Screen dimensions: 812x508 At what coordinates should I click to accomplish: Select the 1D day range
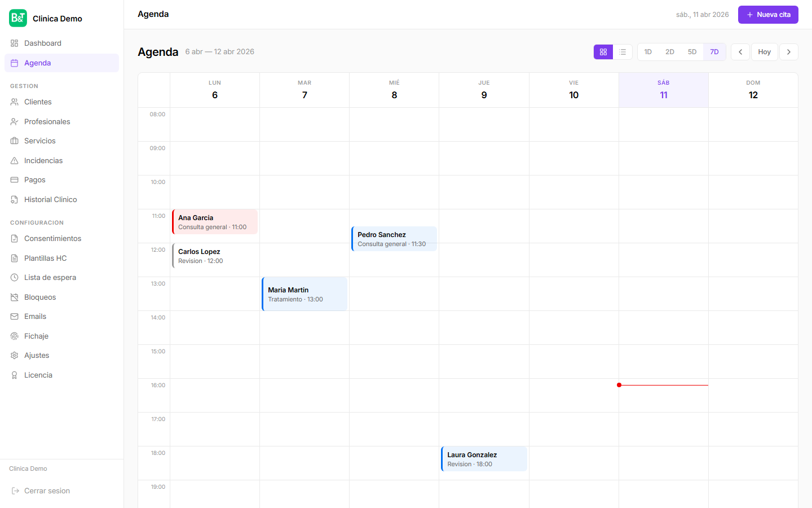648,52
